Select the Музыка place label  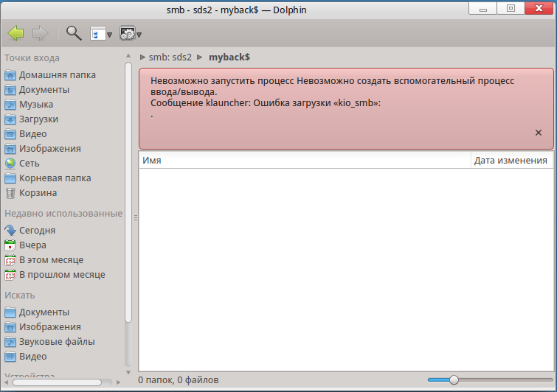click(x=36, y=105)
